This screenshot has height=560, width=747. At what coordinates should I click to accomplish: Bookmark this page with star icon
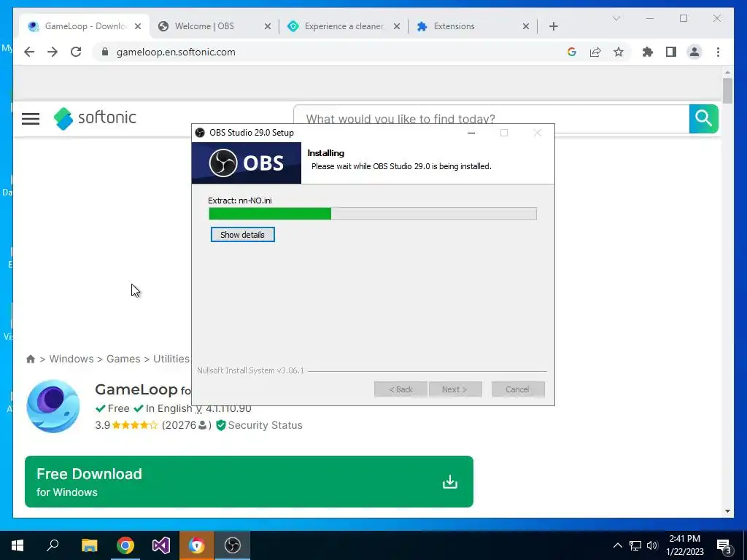(619, 52)
